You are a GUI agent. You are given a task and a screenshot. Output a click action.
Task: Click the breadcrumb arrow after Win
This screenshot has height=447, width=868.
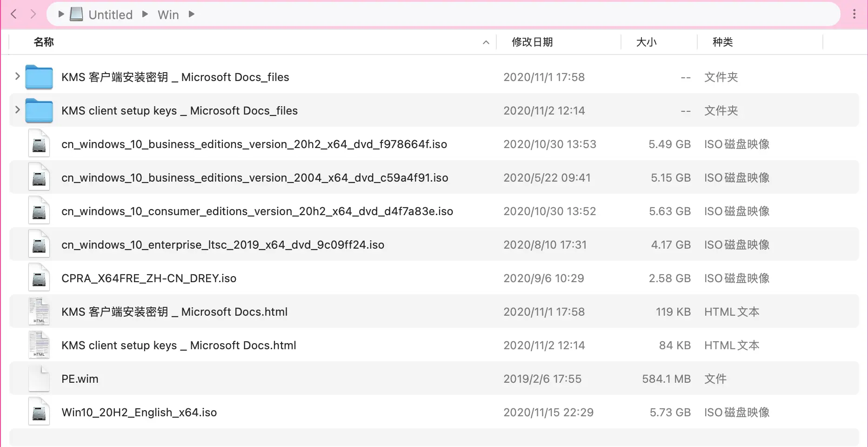pyautogui.click(x=192, y=14)
